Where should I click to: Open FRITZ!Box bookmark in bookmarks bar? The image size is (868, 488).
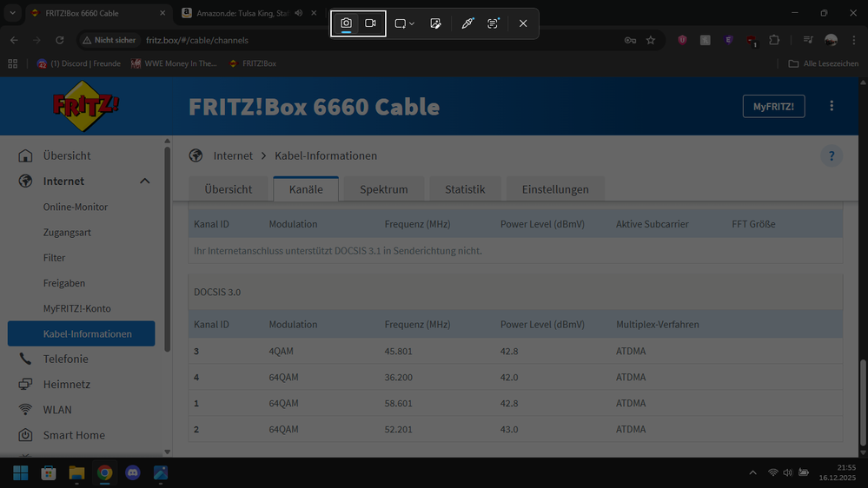click(x=253, y=63)
